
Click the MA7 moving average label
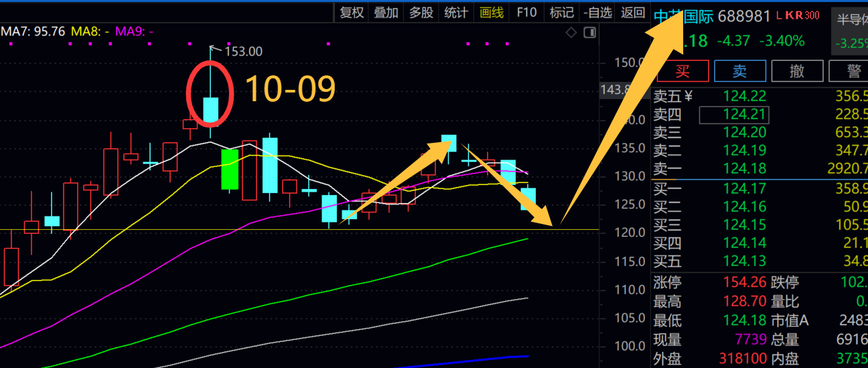[x=32, y=31]
